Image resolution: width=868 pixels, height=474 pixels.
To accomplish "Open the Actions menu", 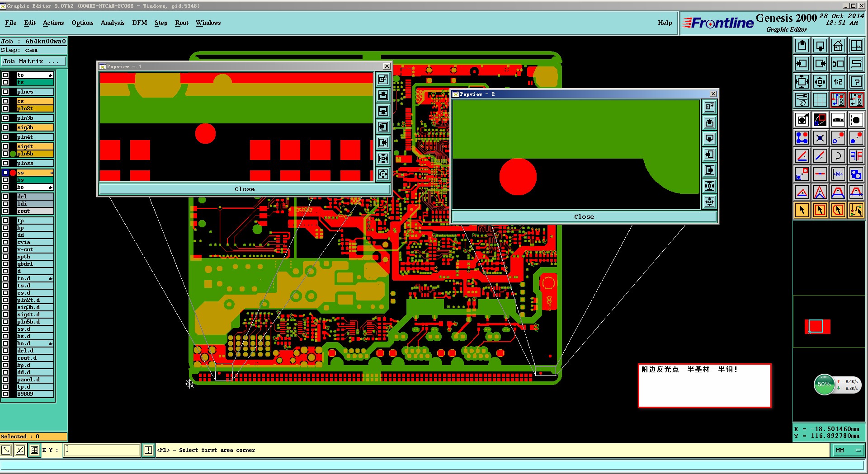I will pos(53,23).
